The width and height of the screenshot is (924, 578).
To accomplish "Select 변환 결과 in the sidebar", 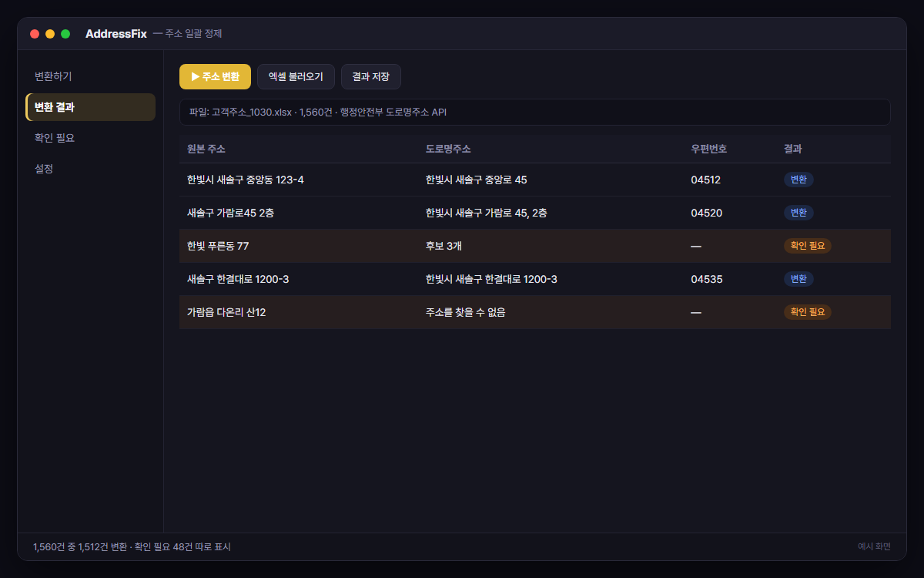I will [x=90, y=107].
